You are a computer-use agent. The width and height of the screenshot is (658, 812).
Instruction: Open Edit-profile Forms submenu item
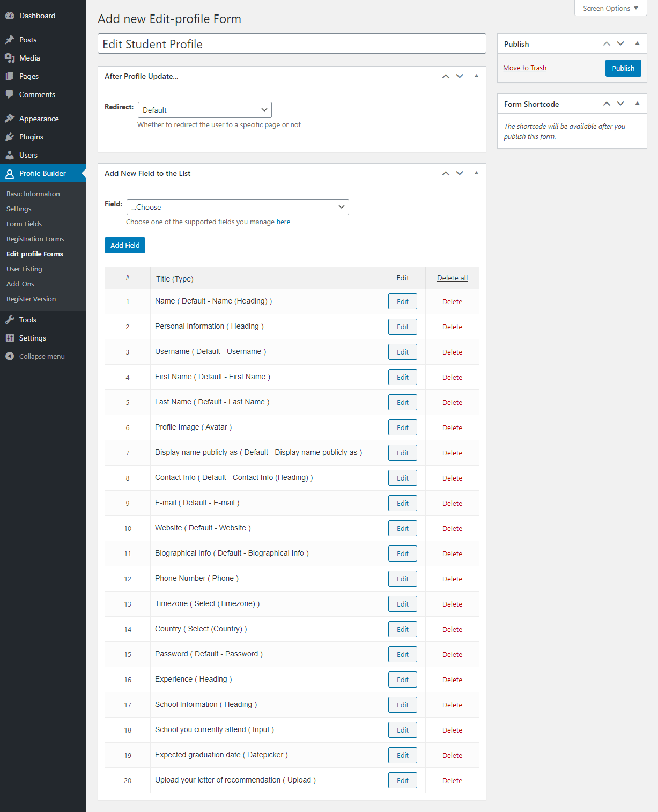(35, 254)
